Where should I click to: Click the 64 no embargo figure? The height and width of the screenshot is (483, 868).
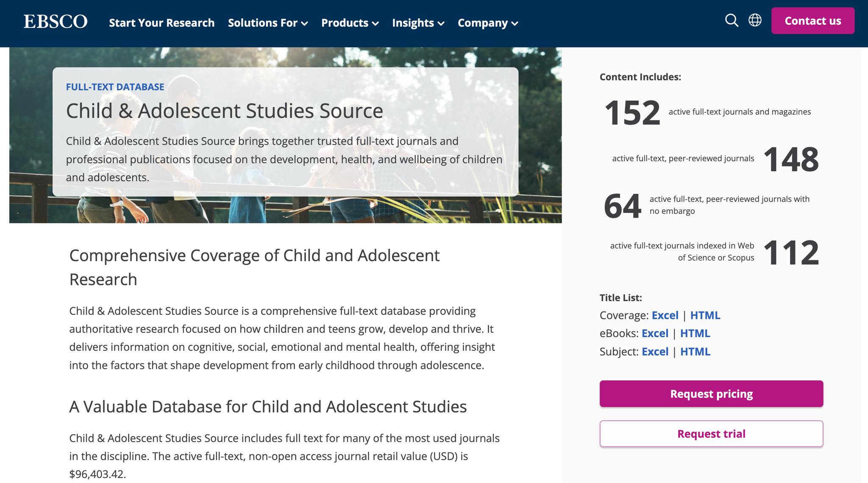click(622, 206)
